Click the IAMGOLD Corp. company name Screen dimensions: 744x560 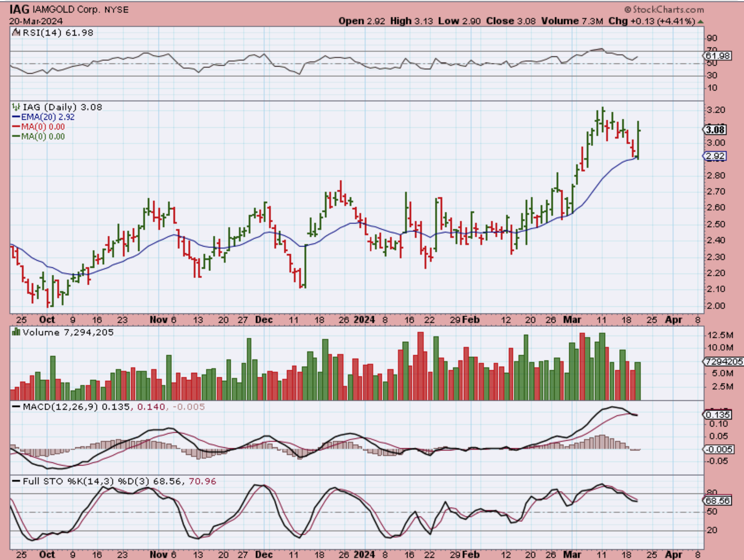pyautogui.click(x=67, y=9)
